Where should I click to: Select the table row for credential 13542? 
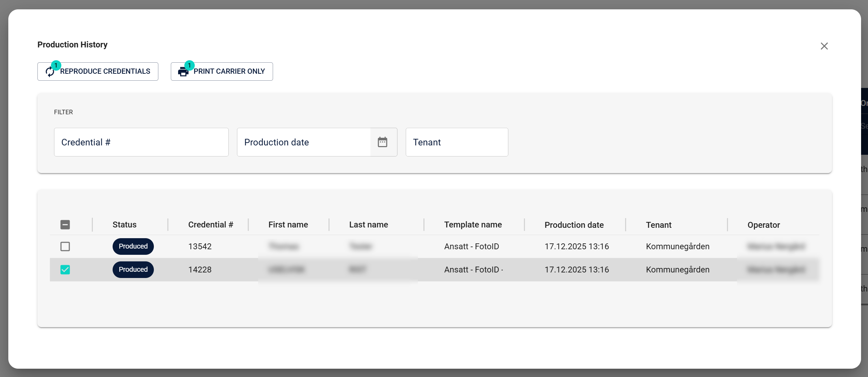pos(381,246)
